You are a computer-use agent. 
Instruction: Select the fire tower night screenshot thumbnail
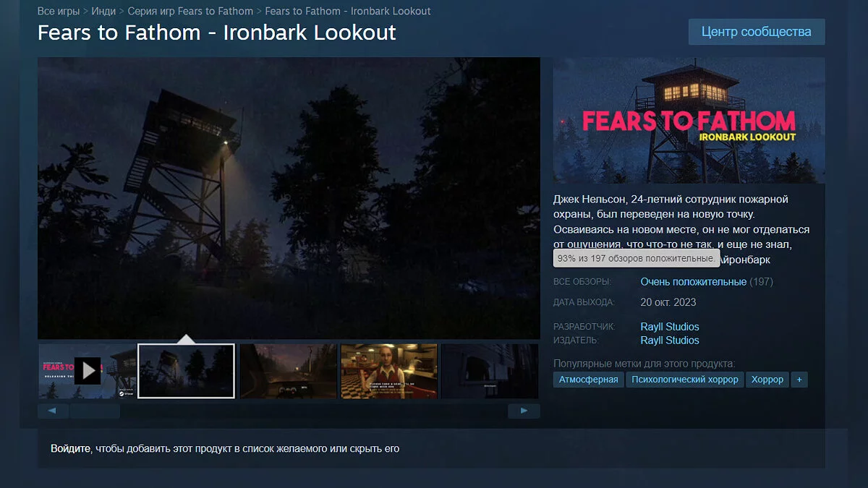(186, 371)
